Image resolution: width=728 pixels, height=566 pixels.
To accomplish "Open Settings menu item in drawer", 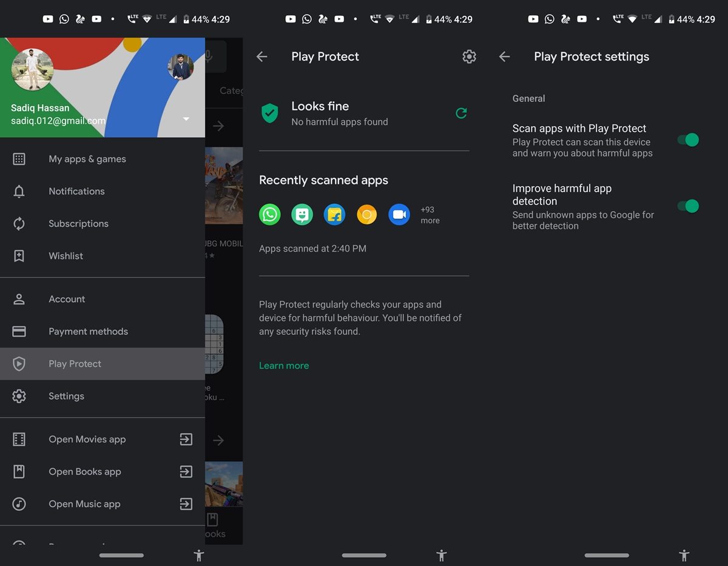I will (x=103, y=396).
